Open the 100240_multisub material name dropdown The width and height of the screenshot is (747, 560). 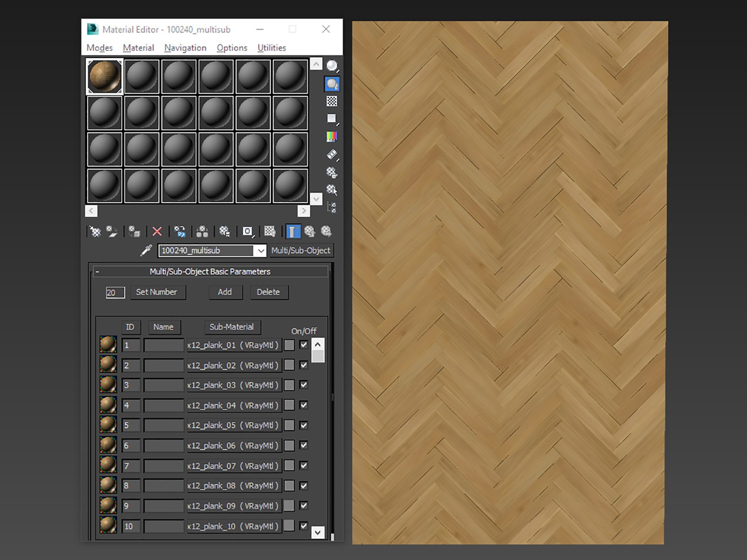pyautogui.click(x=260, y=250)
